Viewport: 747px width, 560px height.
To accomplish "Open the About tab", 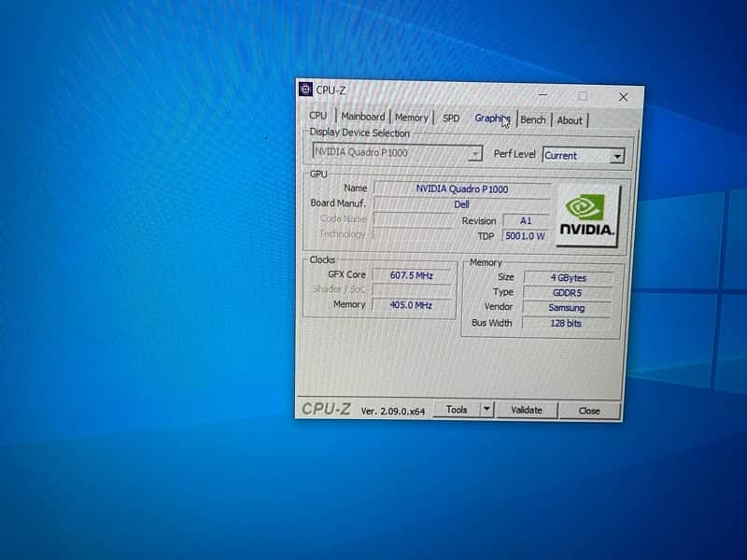I will coord(570,120).
